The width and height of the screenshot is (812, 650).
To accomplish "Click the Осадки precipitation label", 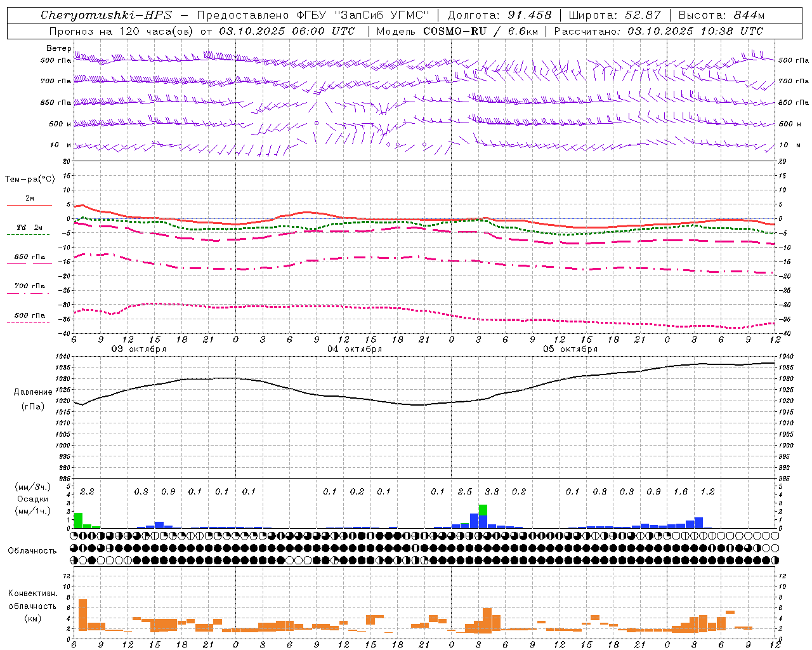I will 32,499.
